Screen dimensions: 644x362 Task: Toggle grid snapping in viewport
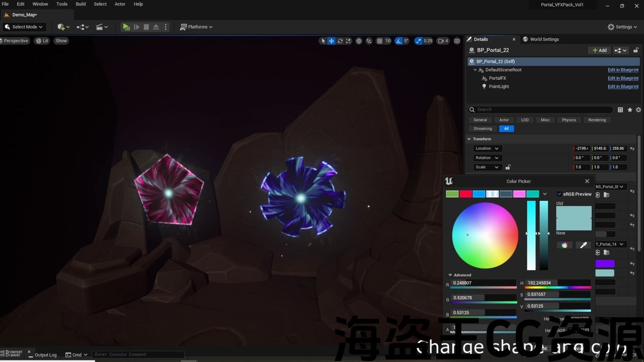(x=380, y=41)
